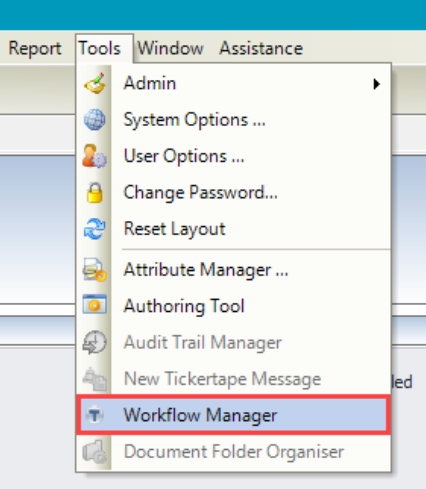Select the Document Folder Organiser entry
Viewport: 426px width, 489px height.
pos(233,452)
